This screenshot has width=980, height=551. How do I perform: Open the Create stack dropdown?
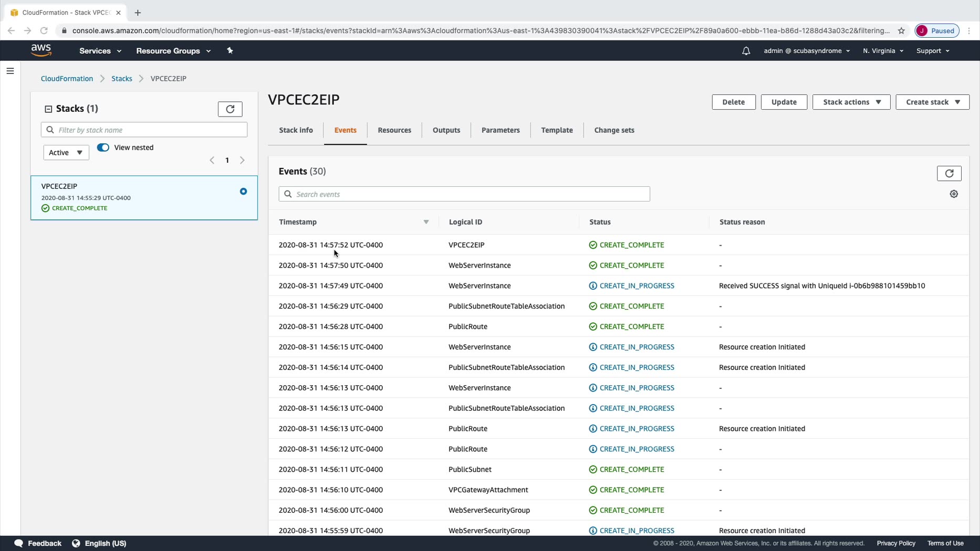point(932,102)
